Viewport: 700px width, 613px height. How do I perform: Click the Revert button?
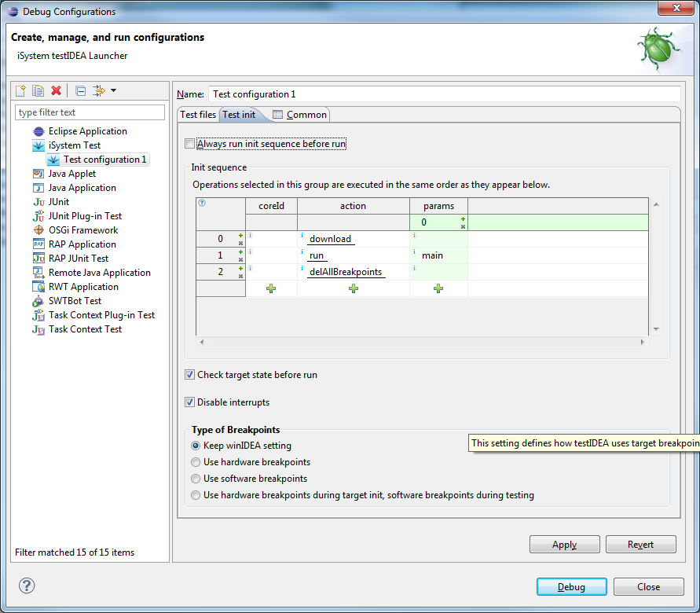[640, 545]
